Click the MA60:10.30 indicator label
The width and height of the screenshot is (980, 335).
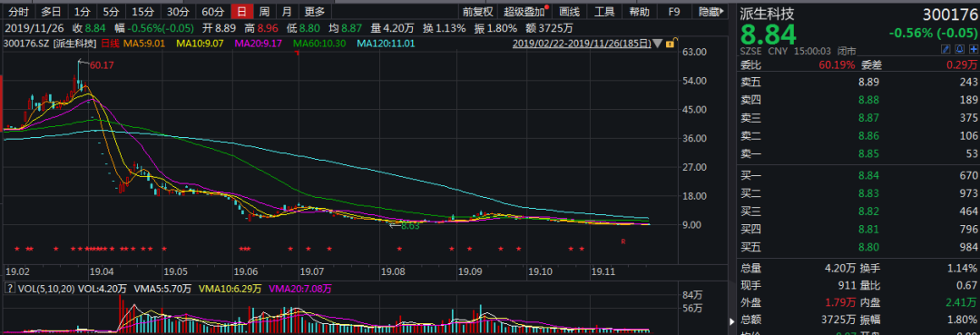(x=318, y=44)
